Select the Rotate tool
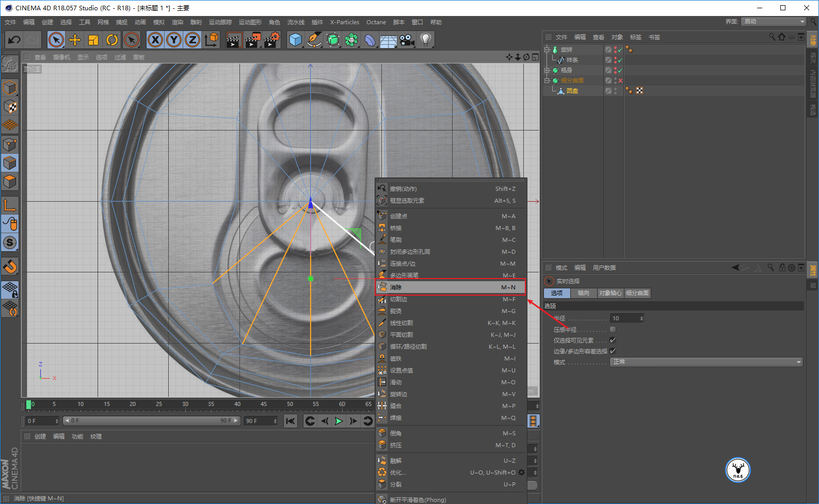The width and height of the screenshot is (819, 504). pyautogui.click(x=112, y=40)
